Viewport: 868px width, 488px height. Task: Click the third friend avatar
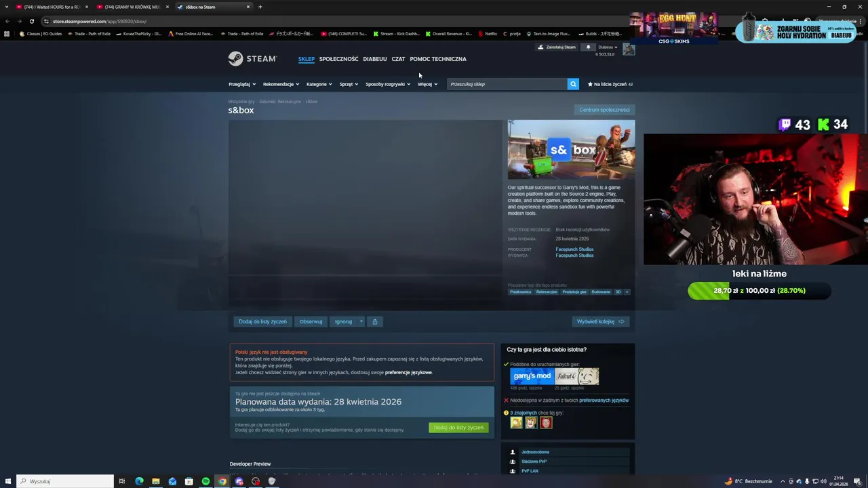546,423
